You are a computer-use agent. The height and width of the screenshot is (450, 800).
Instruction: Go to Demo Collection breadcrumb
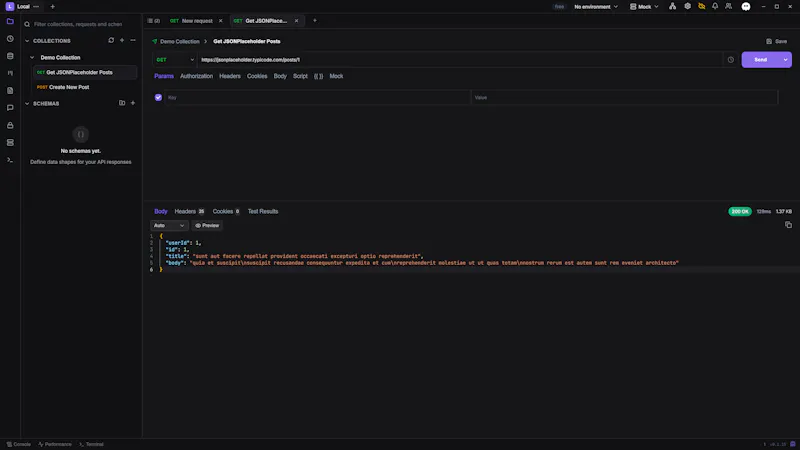click(x=180, y=41)
